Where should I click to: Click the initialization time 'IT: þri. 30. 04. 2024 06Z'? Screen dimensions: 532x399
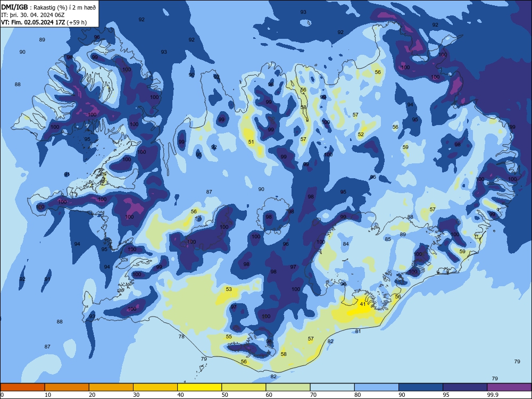tap(33, 15)
